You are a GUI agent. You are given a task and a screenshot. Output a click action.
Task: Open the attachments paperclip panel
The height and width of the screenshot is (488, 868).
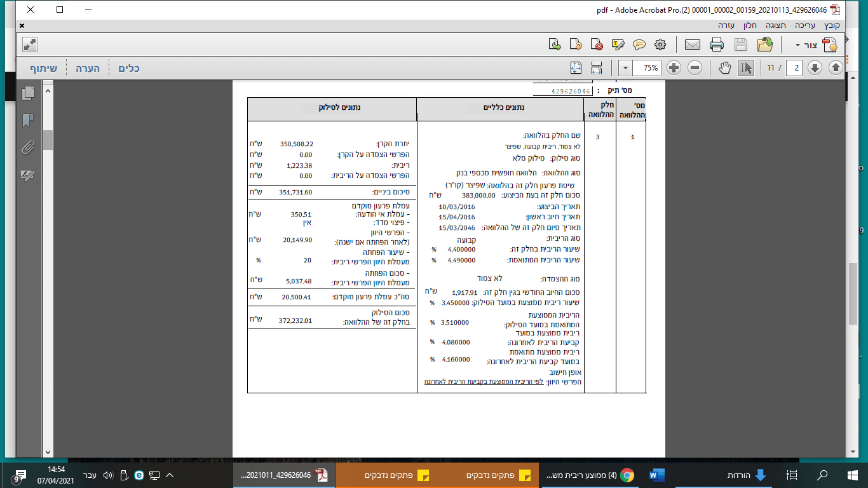[28, 148]
